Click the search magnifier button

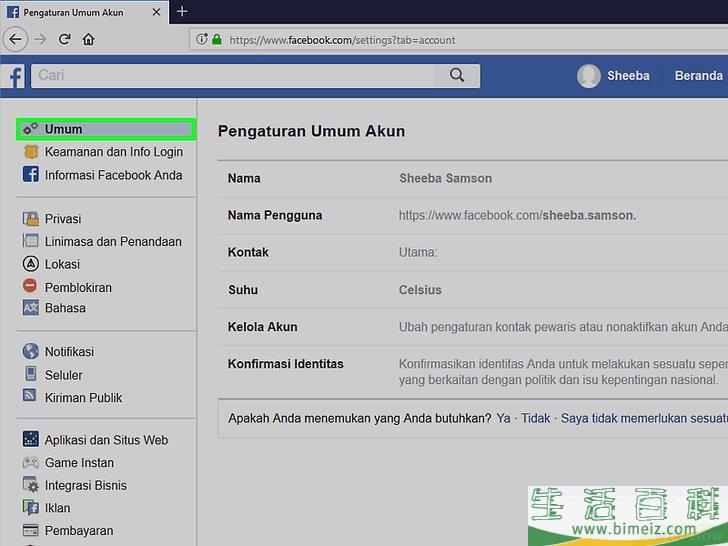457,75
